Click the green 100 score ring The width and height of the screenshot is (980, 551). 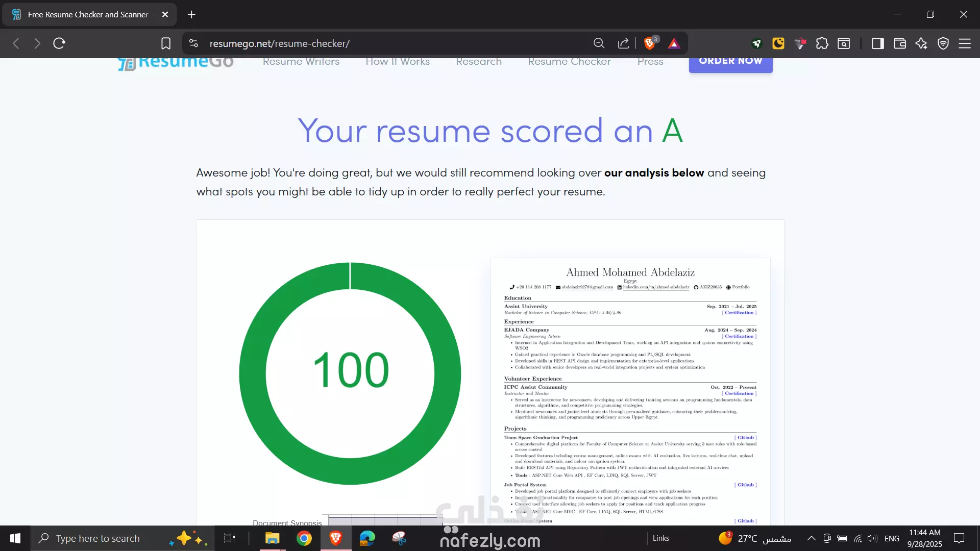[350, 373]
